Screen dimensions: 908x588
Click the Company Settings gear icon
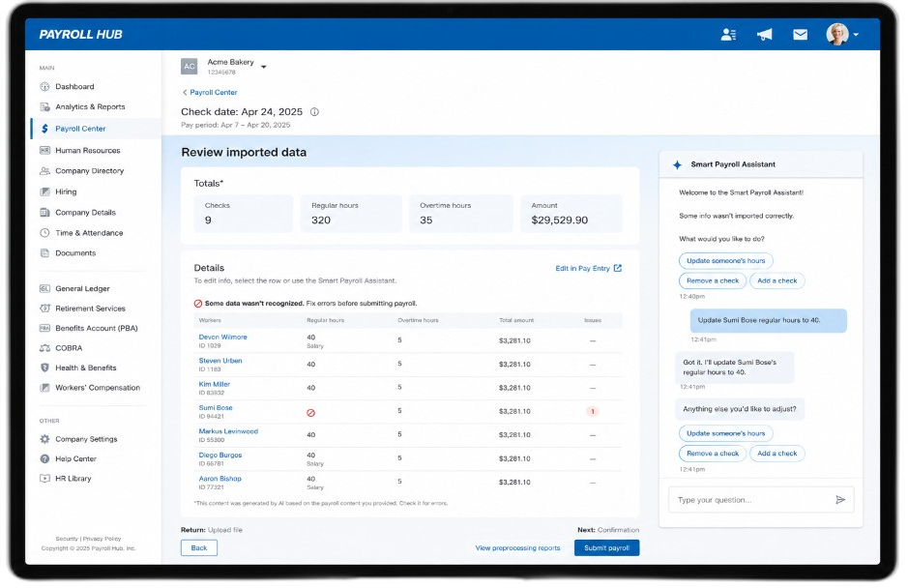pyautogui.click(x=44, y=439)
